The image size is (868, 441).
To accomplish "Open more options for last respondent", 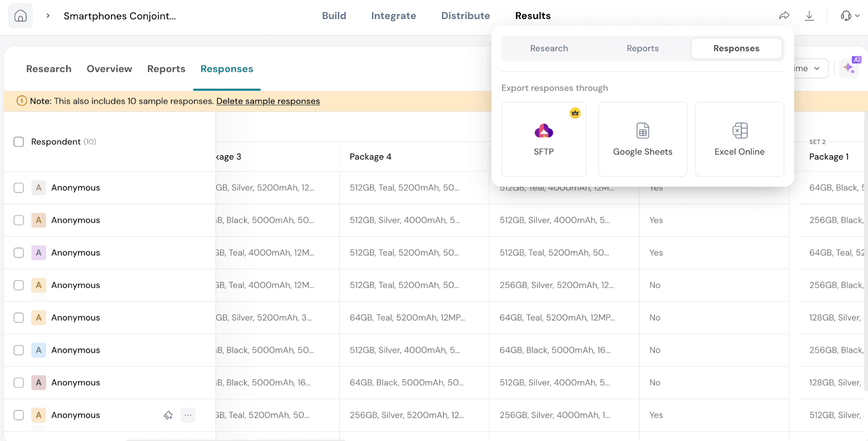I will pos(188,415).
